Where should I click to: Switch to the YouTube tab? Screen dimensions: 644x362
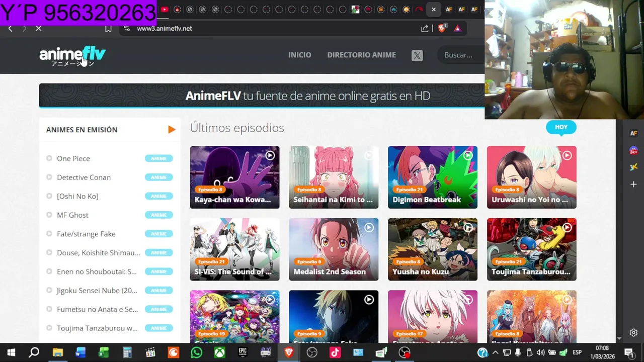coord(165,10)
